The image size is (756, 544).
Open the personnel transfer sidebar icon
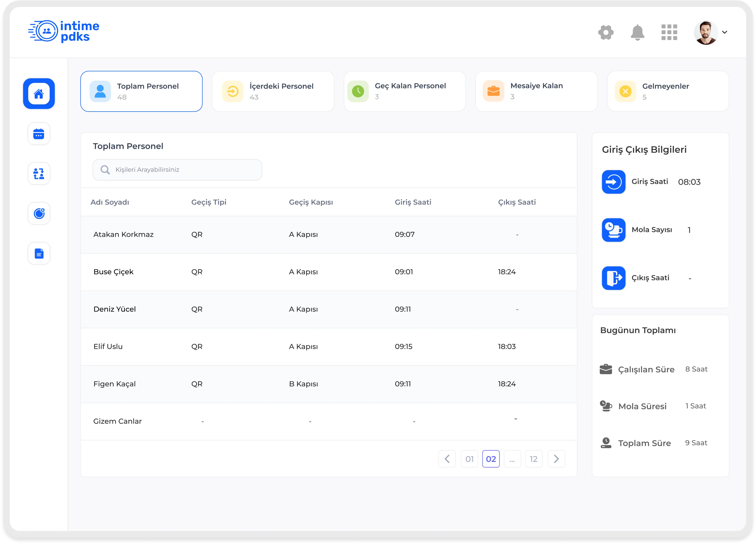(39, 174)
